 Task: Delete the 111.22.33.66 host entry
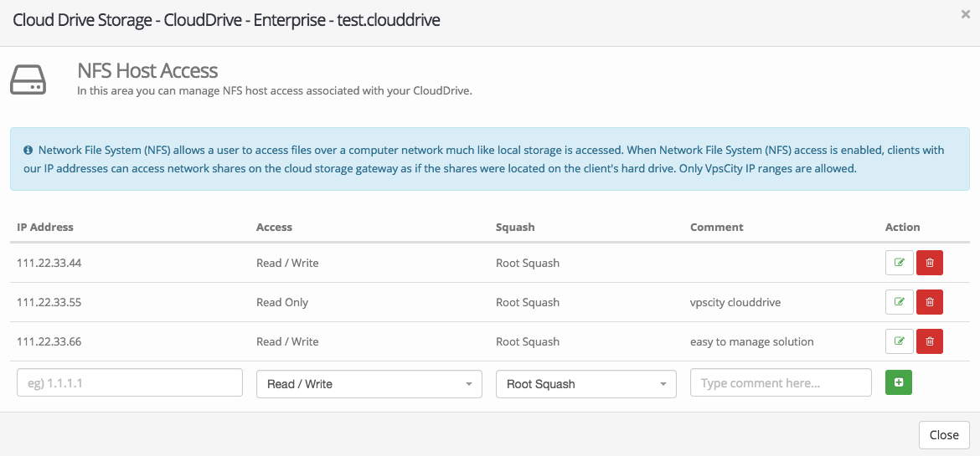tap(930, 341)
